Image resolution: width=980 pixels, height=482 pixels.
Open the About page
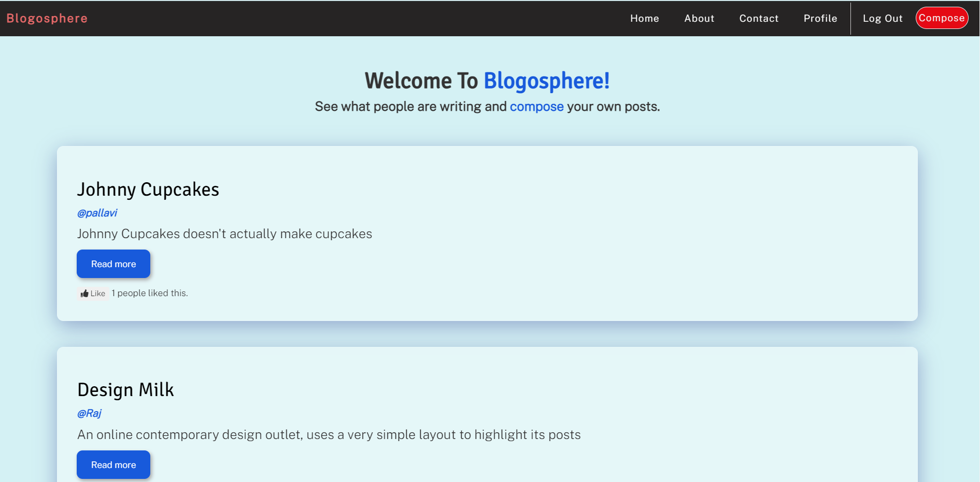pos(699,18)
